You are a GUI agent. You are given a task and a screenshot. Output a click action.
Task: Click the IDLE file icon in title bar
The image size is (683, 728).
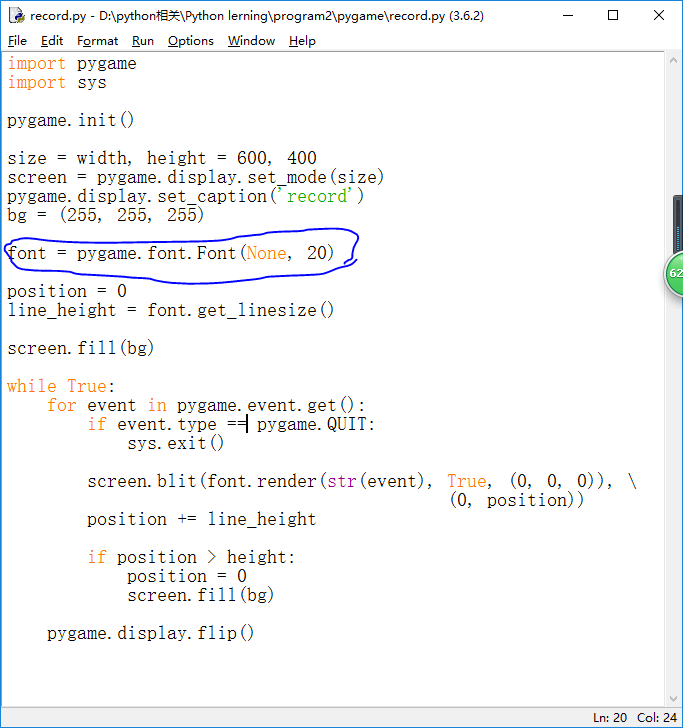point(16,15)
